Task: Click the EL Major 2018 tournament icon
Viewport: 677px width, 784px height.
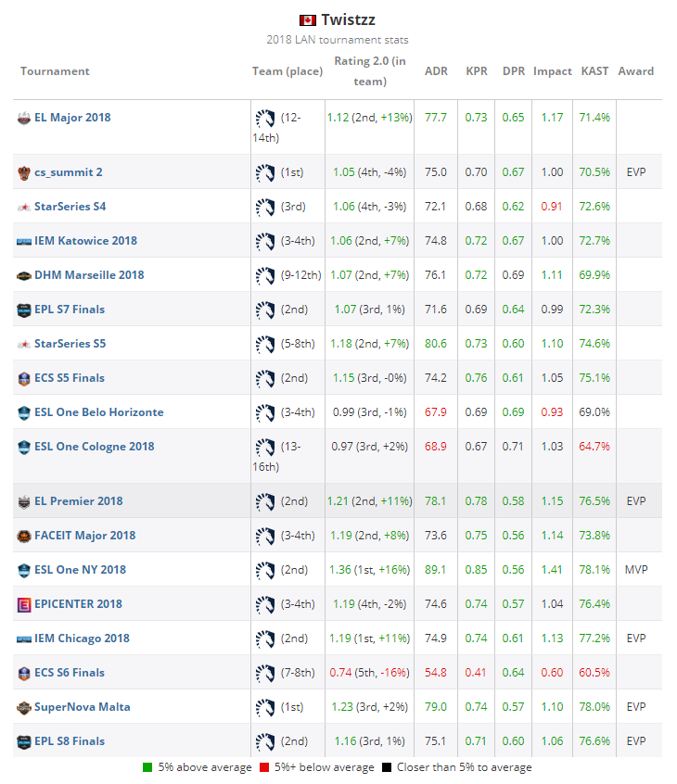Action: (24, 119)
